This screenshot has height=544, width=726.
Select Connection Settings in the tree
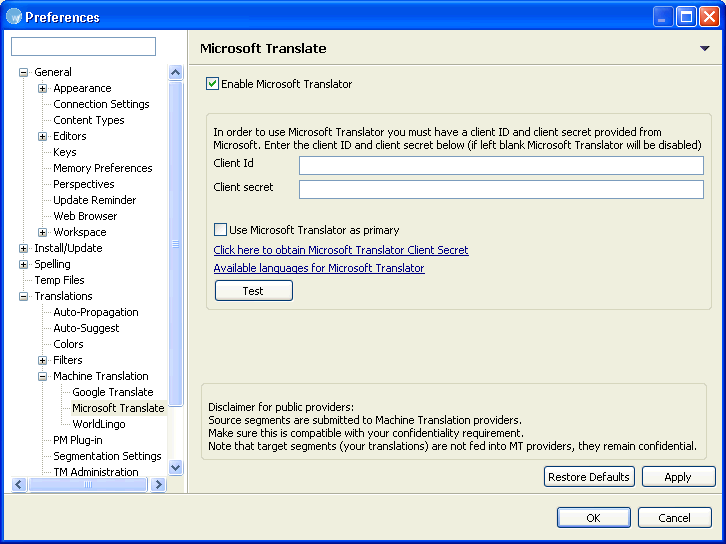pos(101,104)
